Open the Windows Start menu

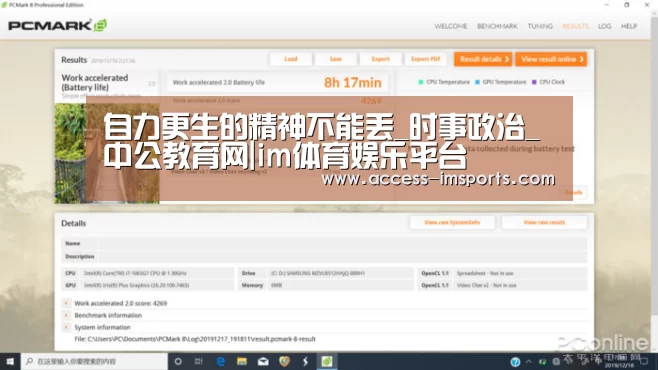point(10,361)
